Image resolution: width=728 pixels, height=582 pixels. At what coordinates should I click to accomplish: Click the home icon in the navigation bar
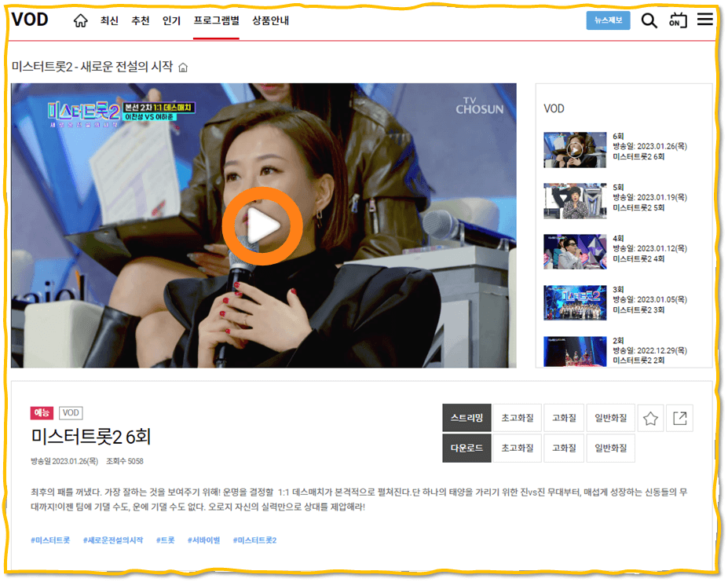coord(80,21)
